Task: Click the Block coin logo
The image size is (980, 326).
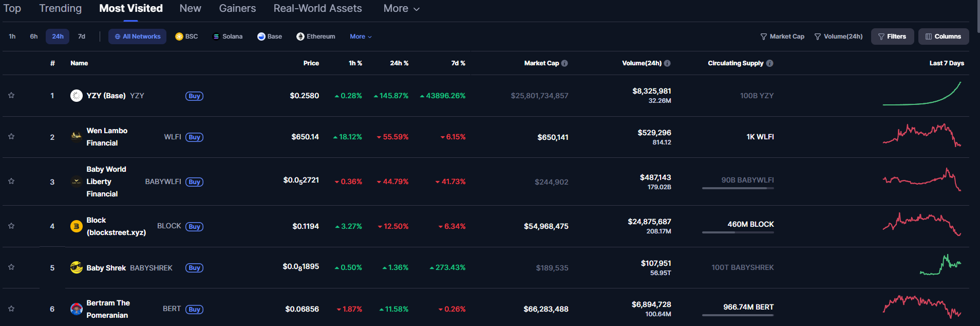Action: coord(77,226)
